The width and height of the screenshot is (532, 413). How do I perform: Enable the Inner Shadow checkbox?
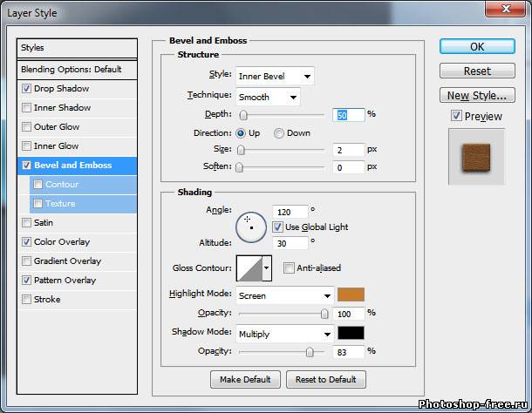[27, 108]
